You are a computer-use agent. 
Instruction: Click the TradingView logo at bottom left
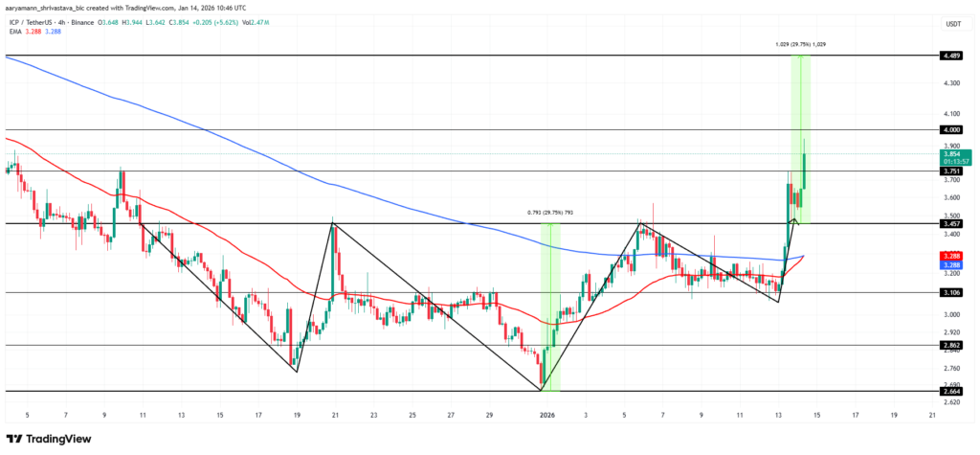(49, 439)
